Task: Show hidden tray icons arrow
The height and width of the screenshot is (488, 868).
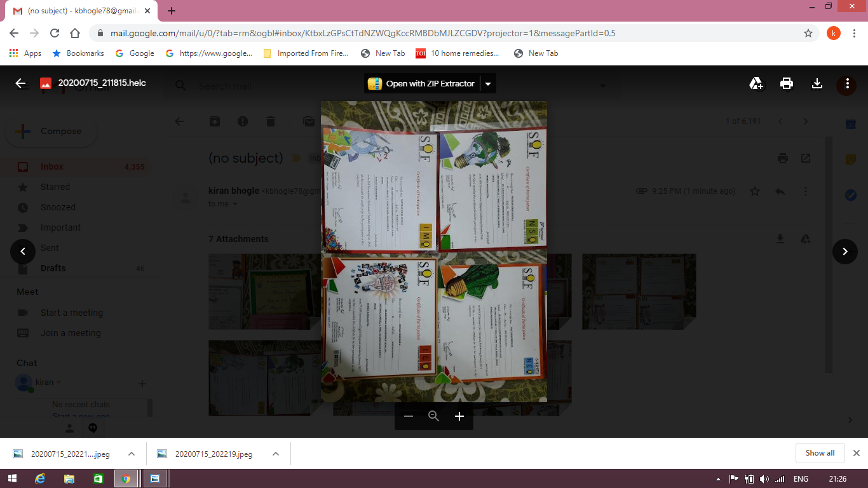Action: coord(718,479)
